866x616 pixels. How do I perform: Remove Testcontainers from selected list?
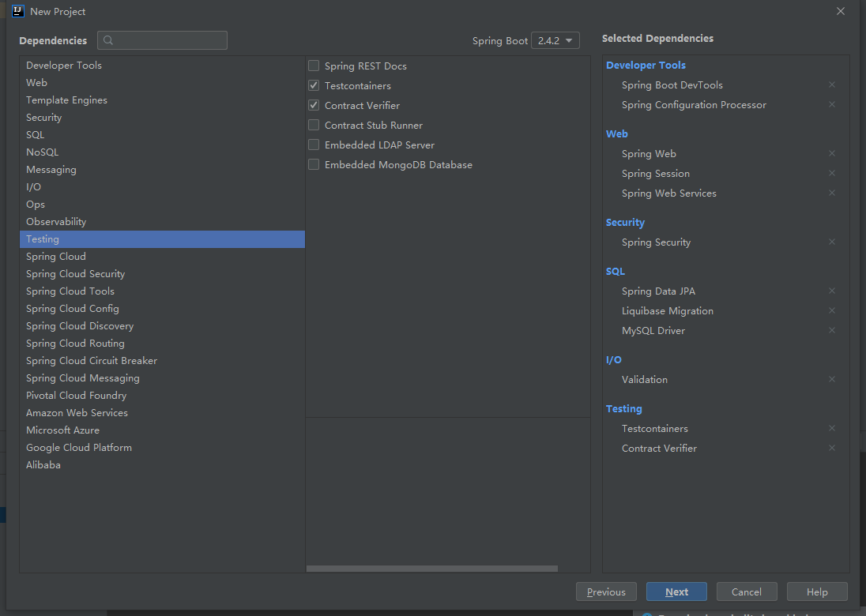pyautogui.click(x=832, y=428)
